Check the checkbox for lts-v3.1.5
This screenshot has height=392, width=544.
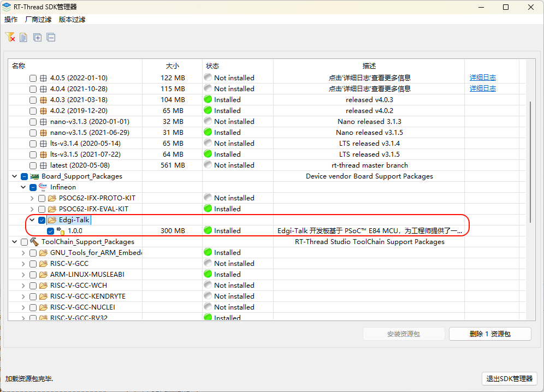(x=32, y=154)
